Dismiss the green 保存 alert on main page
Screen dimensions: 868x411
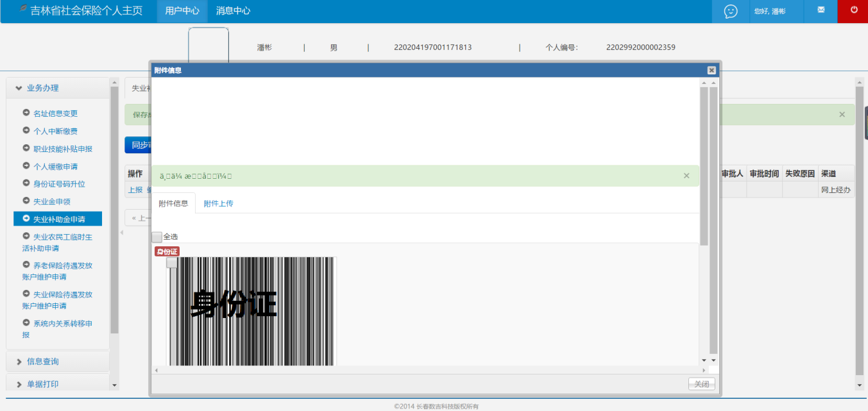pos(842,114)
